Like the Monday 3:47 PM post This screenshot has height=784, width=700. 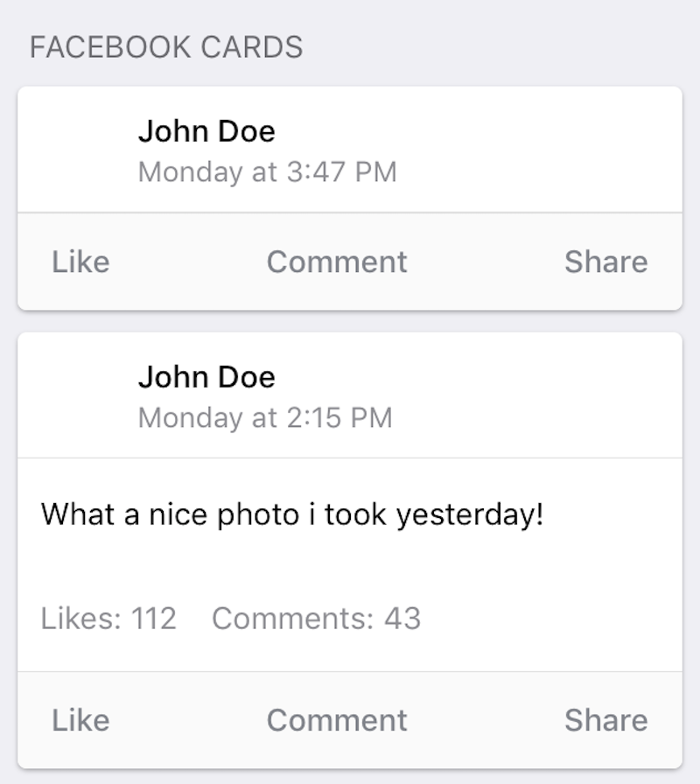pyautogui.click(x=81, y=262)
